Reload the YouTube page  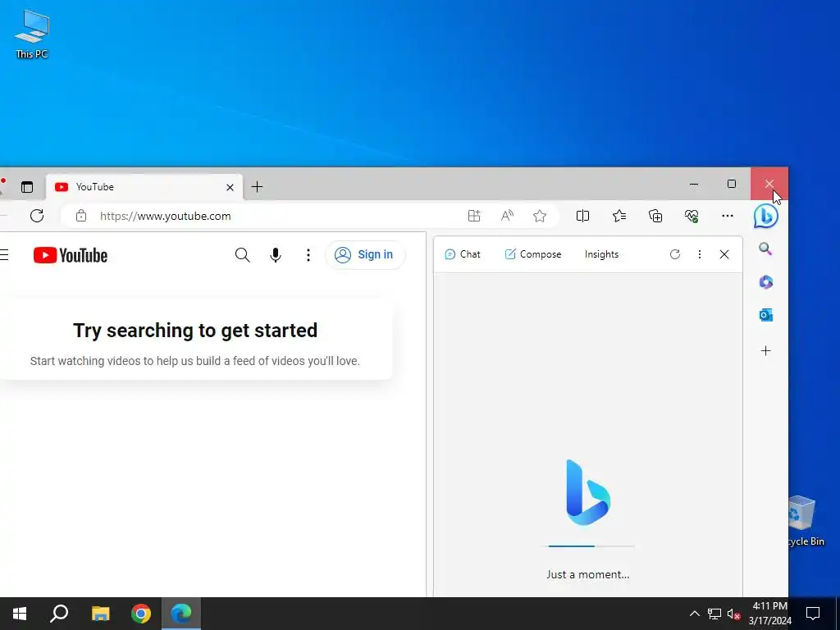(37, 216)
